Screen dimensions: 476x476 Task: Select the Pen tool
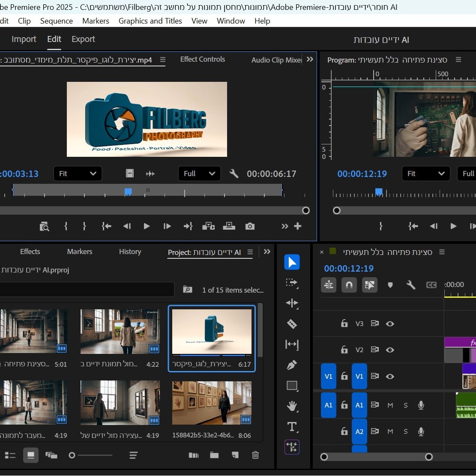coord(292,365)
